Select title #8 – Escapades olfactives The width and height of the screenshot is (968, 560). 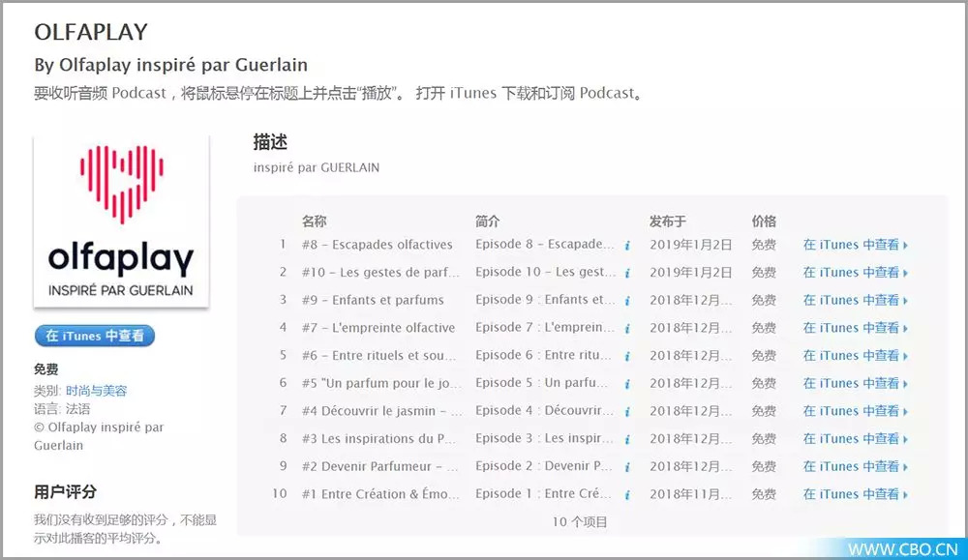(378, 245)
